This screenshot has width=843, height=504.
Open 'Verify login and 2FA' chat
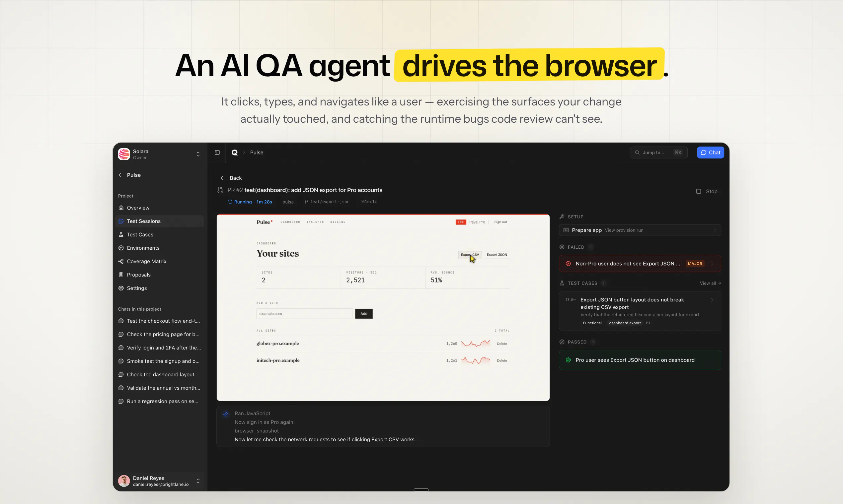point(160,348)
